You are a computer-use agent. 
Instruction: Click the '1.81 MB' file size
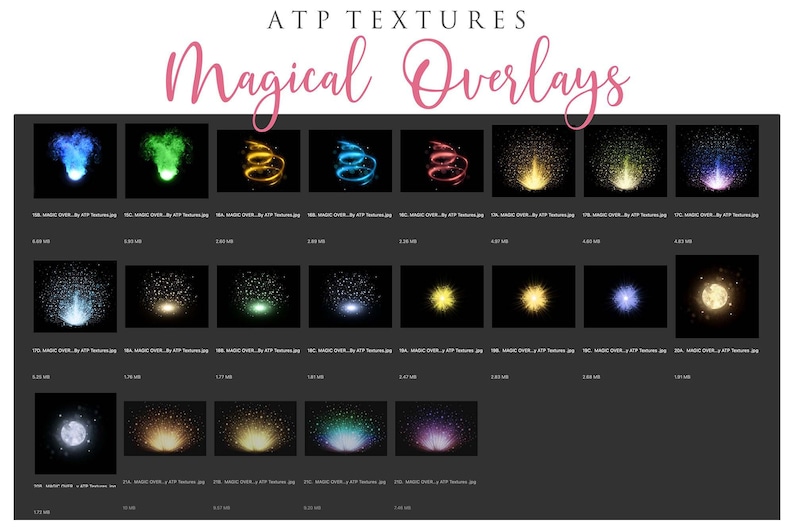point(315,377)
